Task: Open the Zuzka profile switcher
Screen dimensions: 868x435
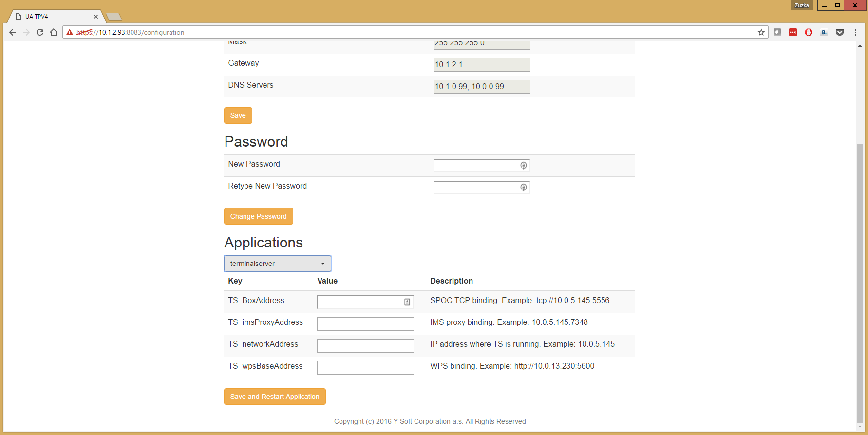Action: click(x=801, y=5)
